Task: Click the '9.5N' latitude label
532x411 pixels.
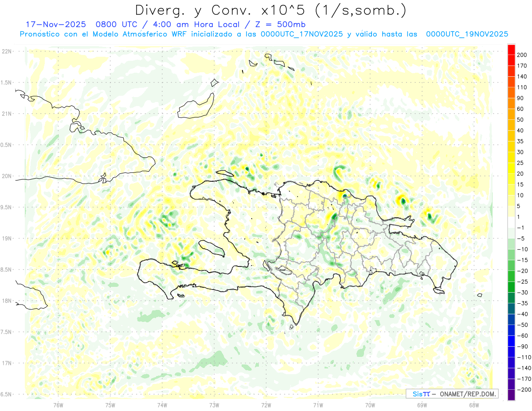Action: 6,207
